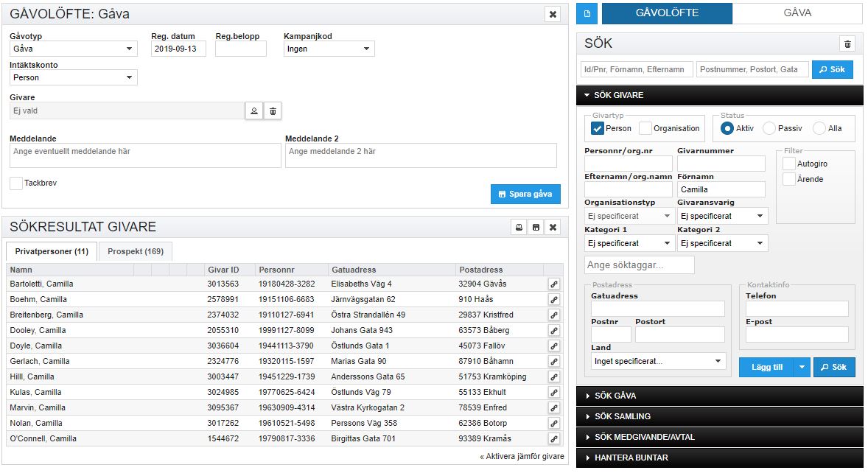Focus the Reg.belopp input field

coord(241,49)
